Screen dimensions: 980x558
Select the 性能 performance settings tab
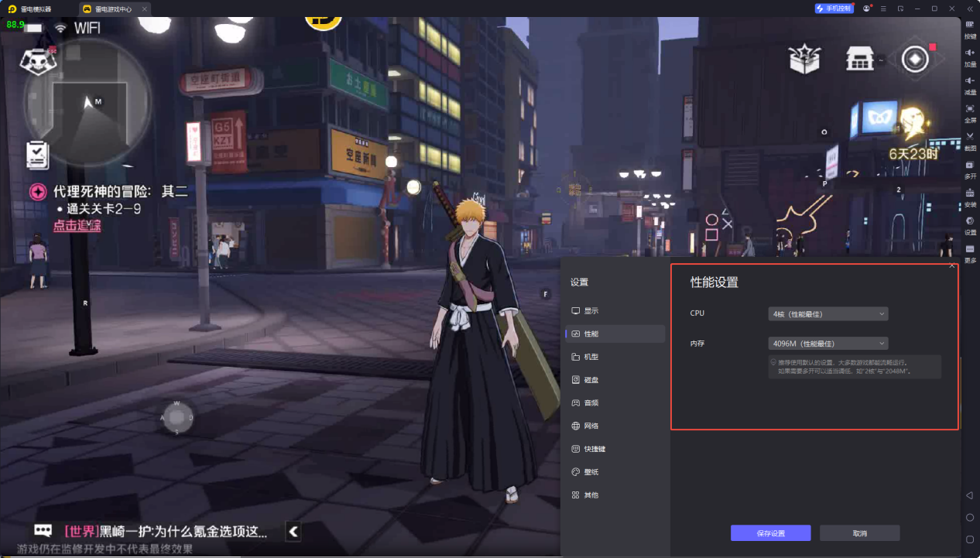[x=615, y=334]
